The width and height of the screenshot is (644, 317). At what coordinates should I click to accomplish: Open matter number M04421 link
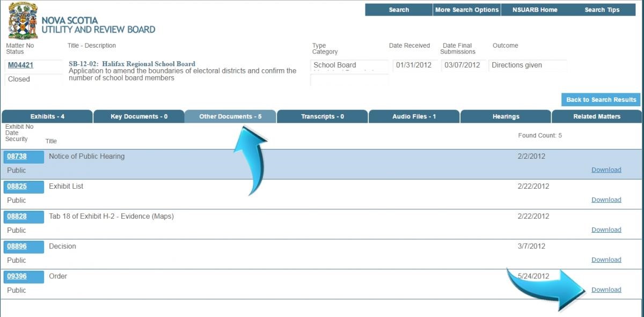point(20,65)
